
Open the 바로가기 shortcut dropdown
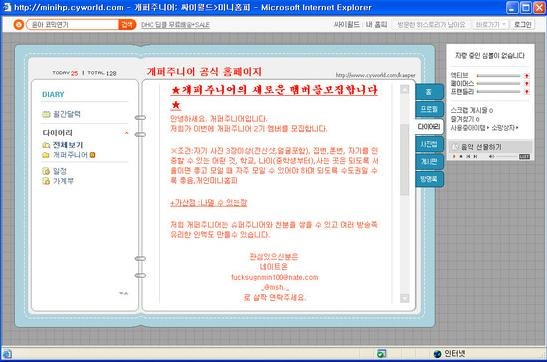click(490, 25)
